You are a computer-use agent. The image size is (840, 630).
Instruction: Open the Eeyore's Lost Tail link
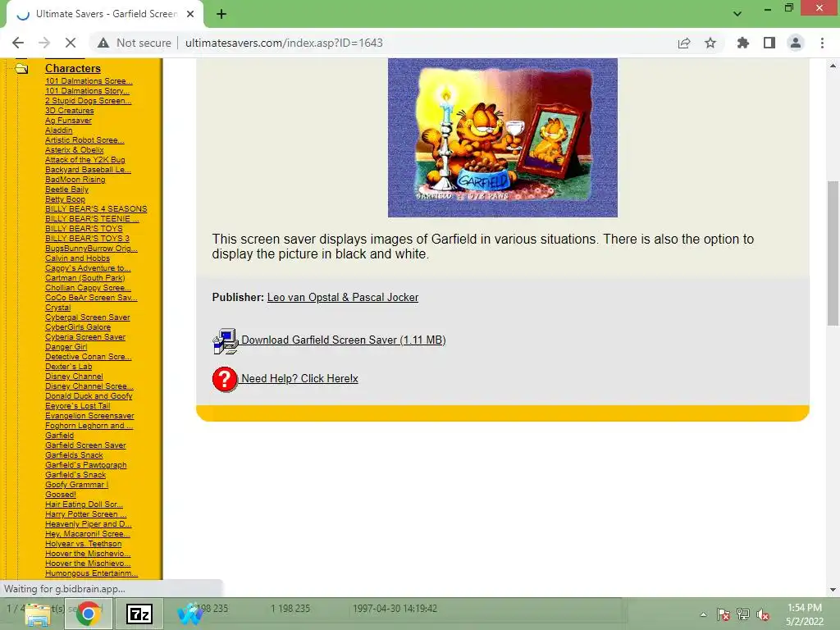pos(77,406)
